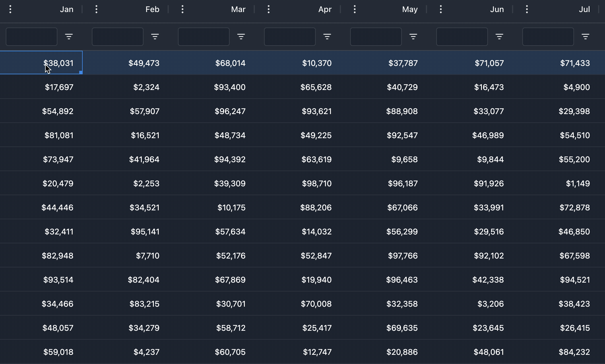Focus the May filter text box
605x364 pixels.
(x=376, y=37)
